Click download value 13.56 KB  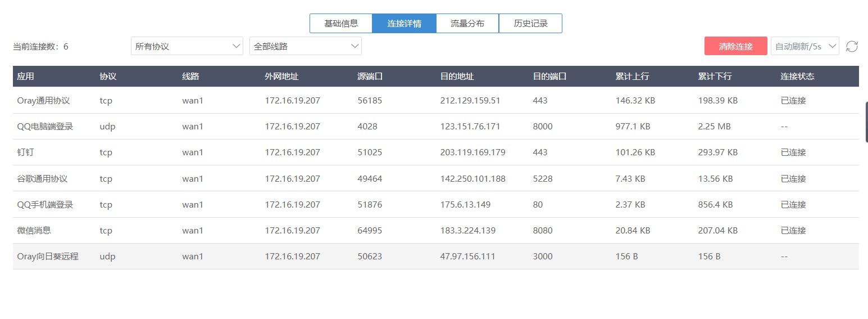pyautogui.click(x=715, y=178)
